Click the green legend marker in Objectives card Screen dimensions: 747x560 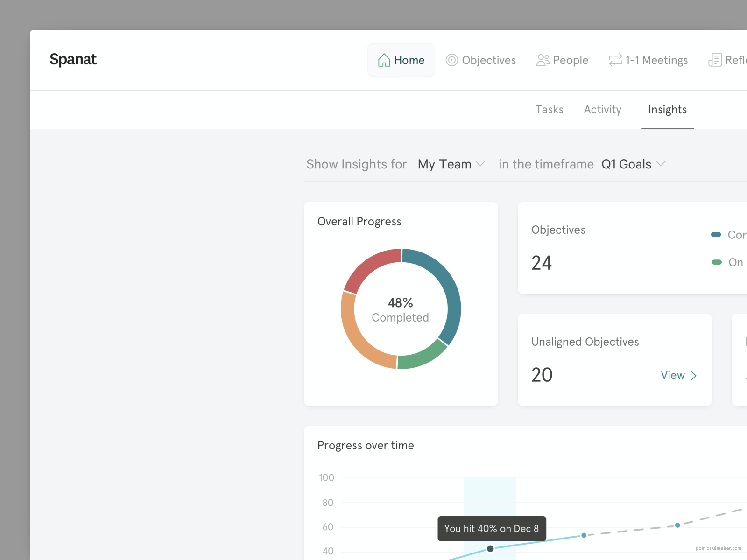[716, 262]
